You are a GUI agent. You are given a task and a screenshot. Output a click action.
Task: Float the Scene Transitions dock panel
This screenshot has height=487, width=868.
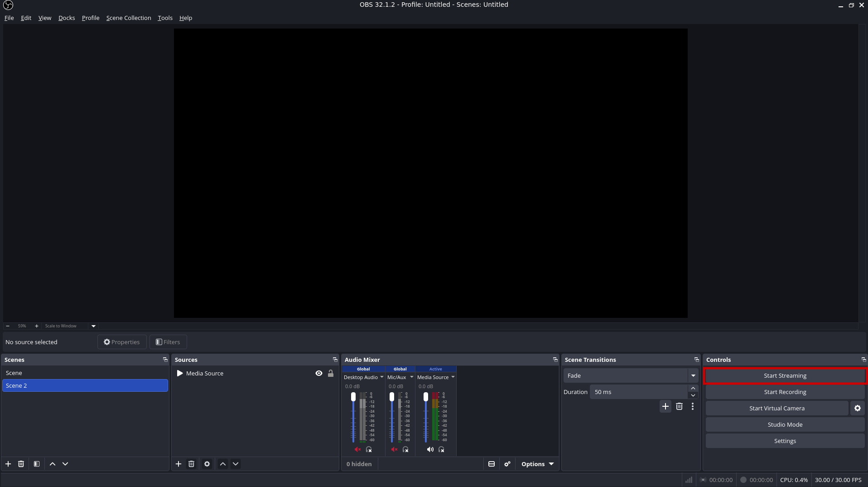click(x=697, y=360)
